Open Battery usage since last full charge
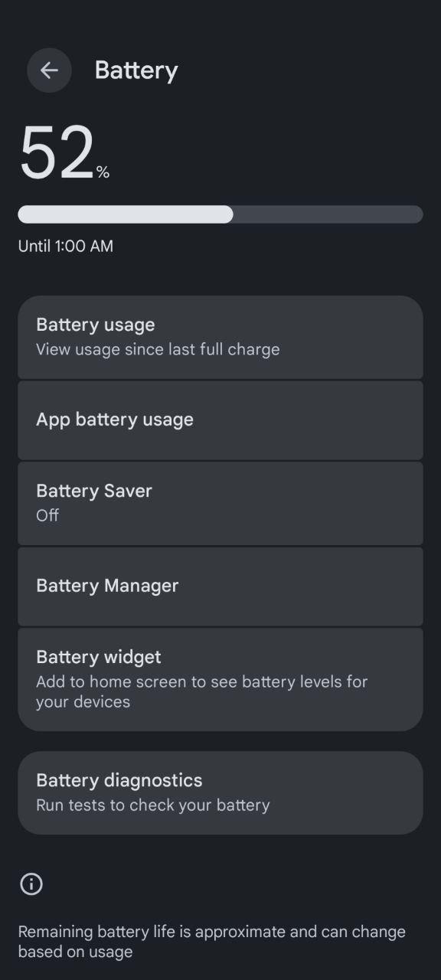This screenshot has height=980, width=441. point(220,337)
